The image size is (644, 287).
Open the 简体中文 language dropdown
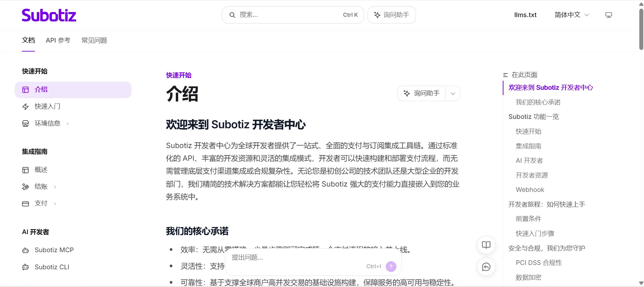pos(572,15)
